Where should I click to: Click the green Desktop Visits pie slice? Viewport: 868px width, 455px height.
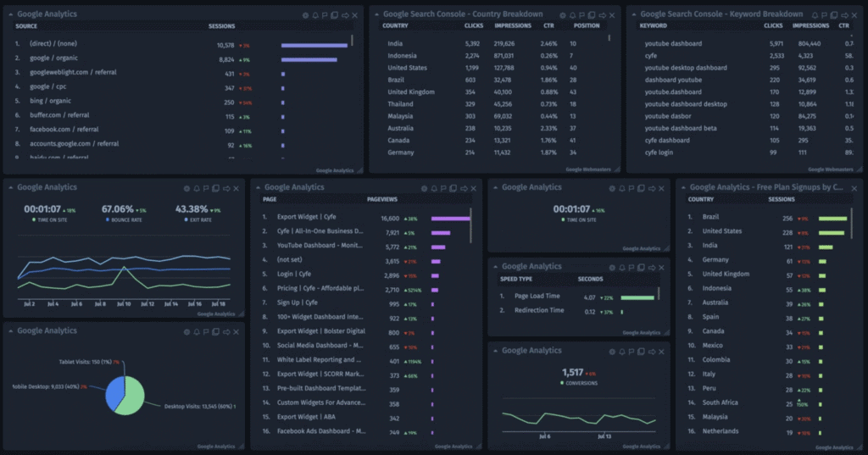(x=134, y=400)
